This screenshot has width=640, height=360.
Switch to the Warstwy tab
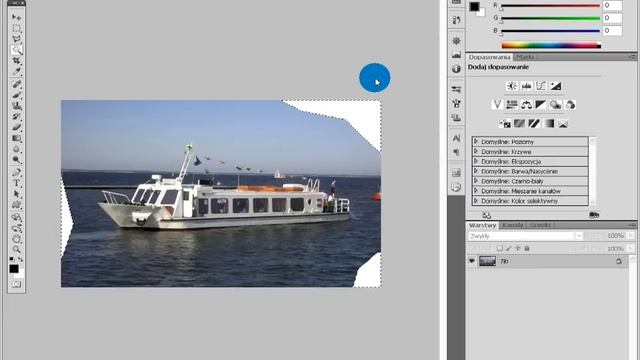tap(482, 225)
